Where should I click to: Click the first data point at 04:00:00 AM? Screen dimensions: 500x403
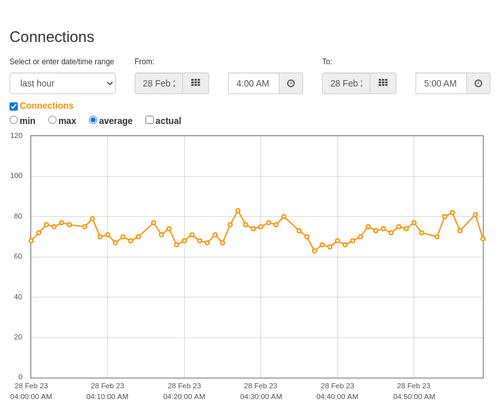31,241
